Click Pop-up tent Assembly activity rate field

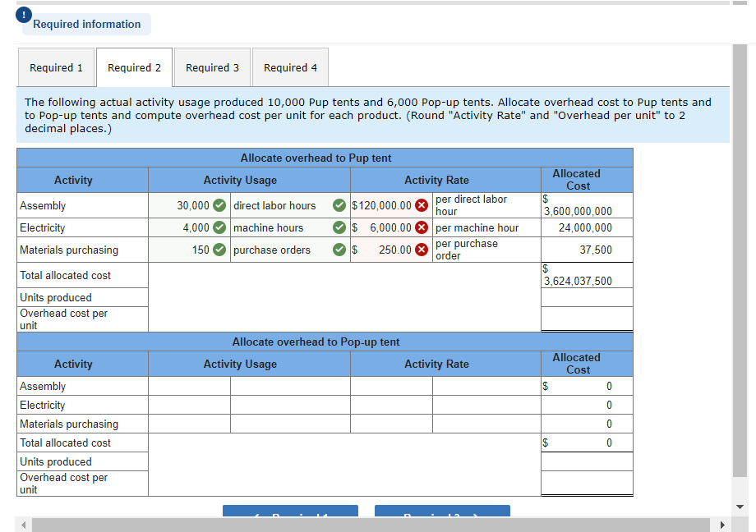[x=391, y=386]
